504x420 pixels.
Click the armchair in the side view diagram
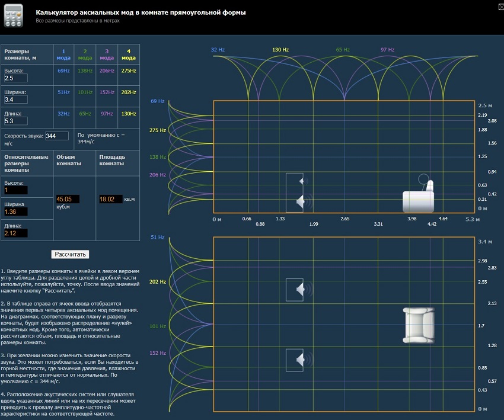[x=419, y=197]
